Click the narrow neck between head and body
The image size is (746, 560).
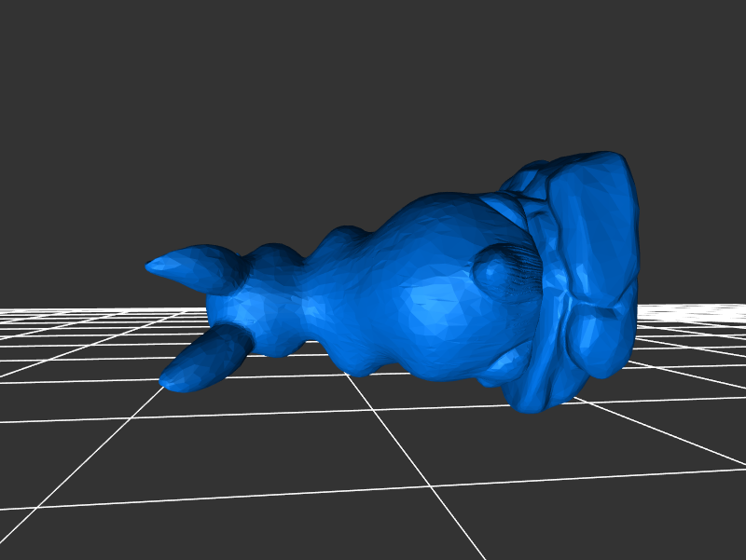click(x=306, y=298)
